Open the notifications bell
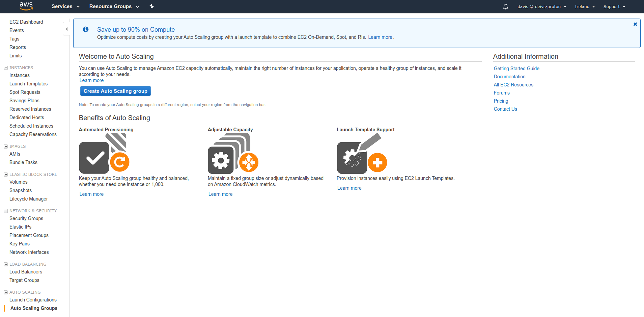Image resolution: width=644 pixels, height=317 pixels. (x=505, y=6)
